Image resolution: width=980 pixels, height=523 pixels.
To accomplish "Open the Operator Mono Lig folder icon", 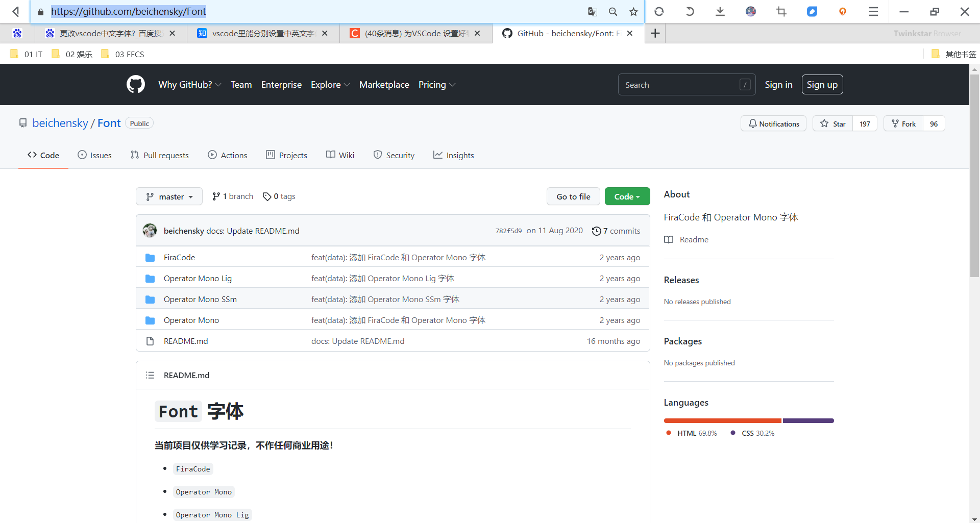I will point(150,279).
